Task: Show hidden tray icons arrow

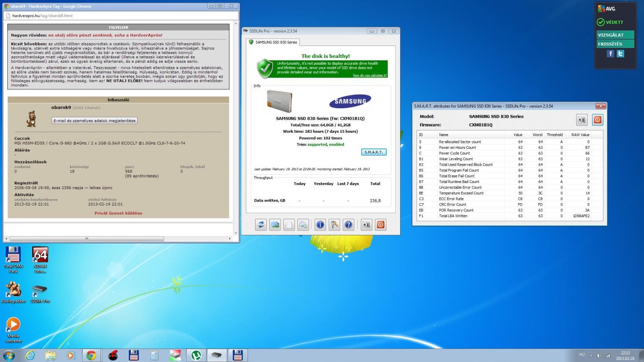Action: 591,356
